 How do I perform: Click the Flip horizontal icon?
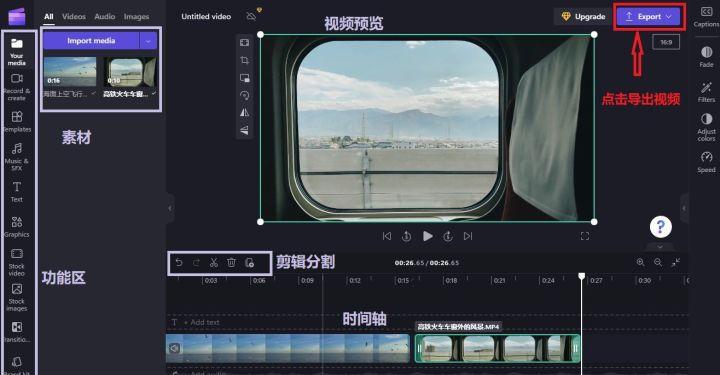coord(244,113)
